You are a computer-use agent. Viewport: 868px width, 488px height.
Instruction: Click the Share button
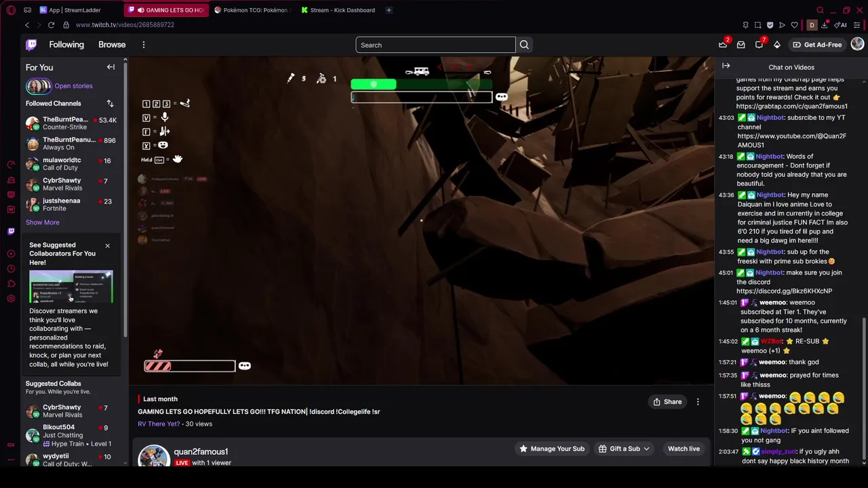[667, 402]
